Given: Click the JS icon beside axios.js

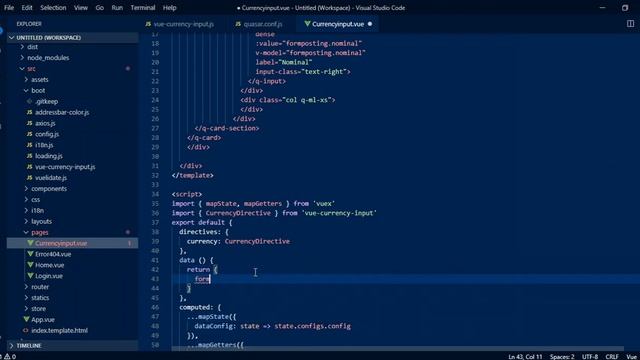Looking at the screenshot, I should pyautogui.click(x=29, y=123).
